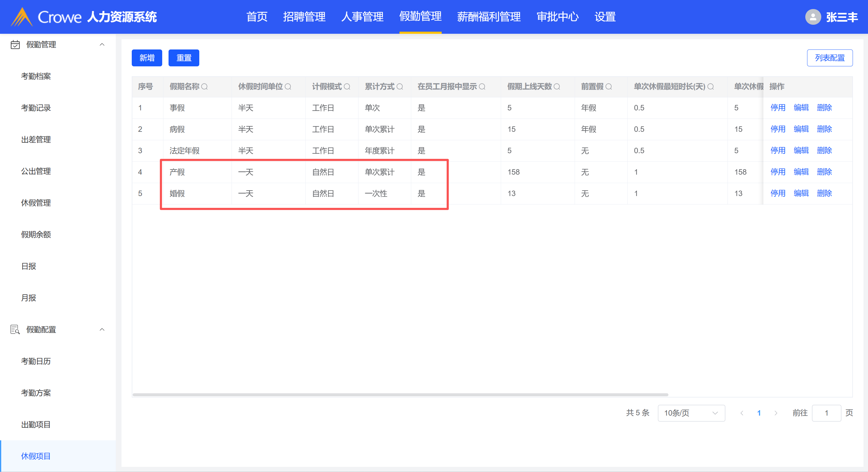868x472 pixels.
Task: Switch to 薪酬福利管理 top menu
Action: pyautogui.click(x=489, y=17)
